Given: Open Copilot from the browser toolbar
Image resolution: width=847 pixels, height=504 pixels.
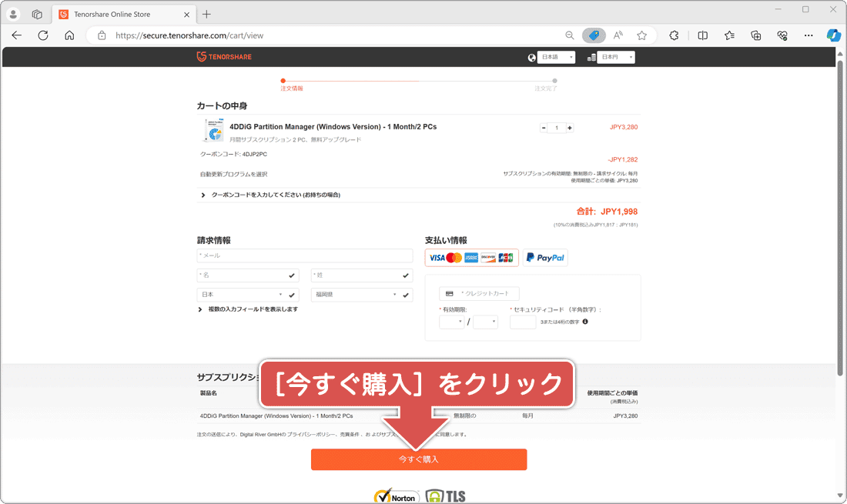Looking at the screenshot, I should (834, 35).
